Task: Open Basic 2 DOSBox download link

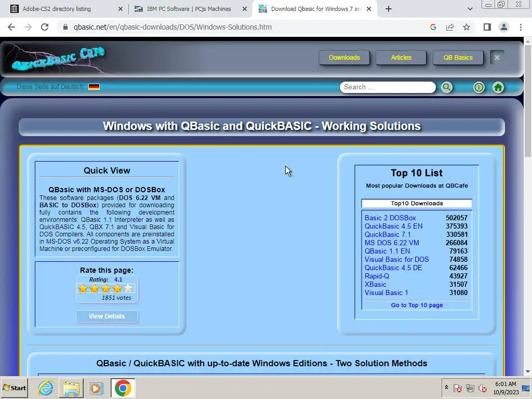Action: pyautogui.click(x=390, y=218)
